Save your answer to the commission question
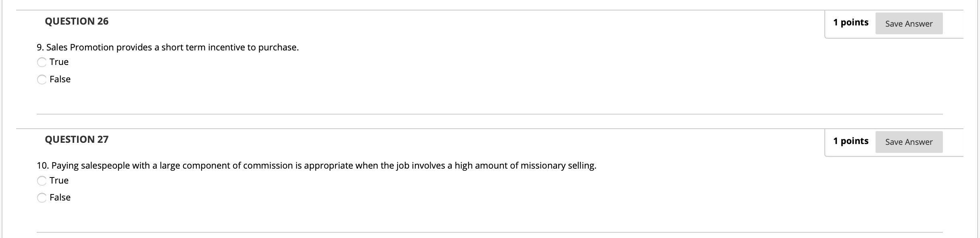 click(x=909, y=142)
